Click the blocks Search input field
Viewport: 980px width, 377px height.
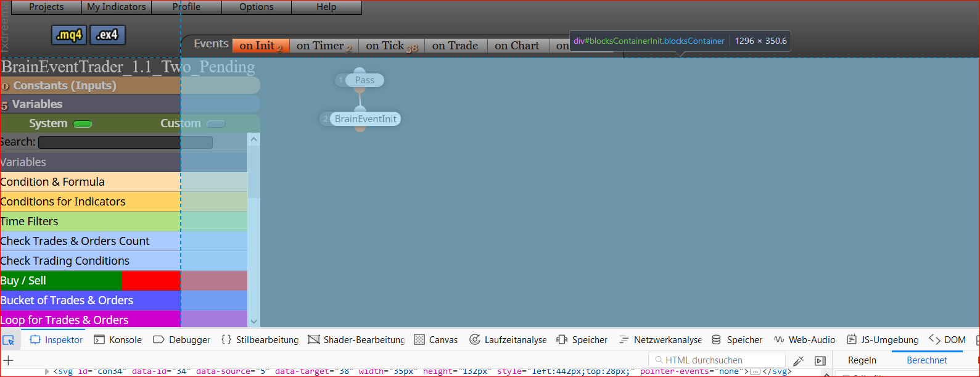click(x=125, y=143)
